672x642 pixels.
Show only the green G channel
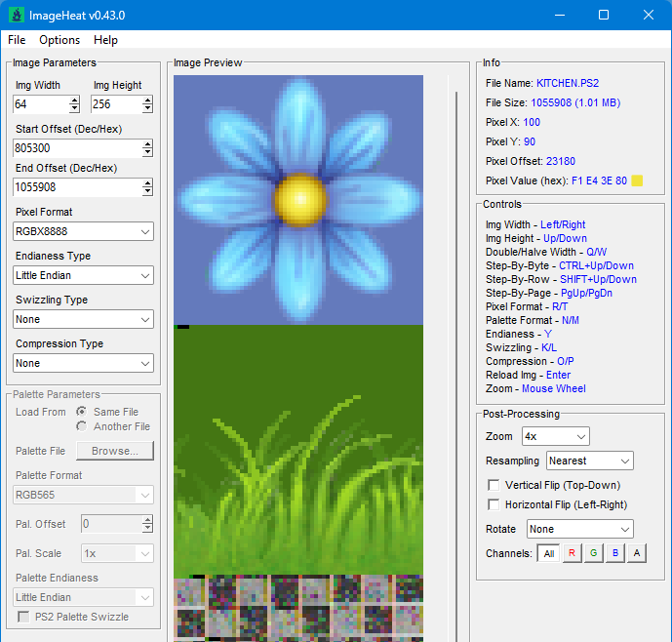pyautogui.click(x=594, y=553)
